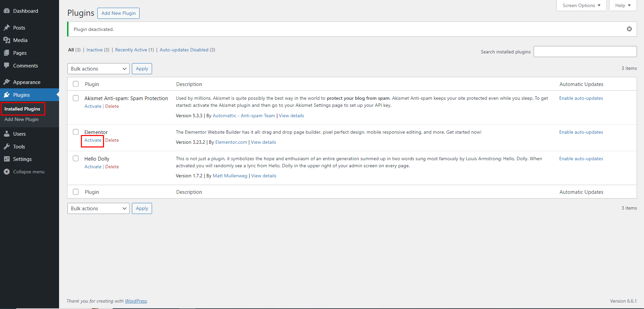Expand the Screen Options panel
The image size is (644, 309).
pos(581,5)
